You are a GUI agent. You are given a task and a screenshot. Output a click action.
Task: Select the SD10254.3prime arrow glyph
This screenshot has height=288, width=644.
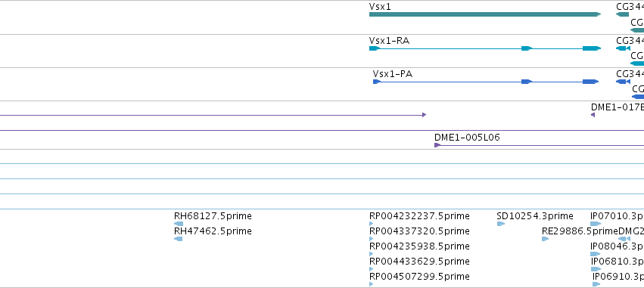pyautogui.click(x=501, y=224)
